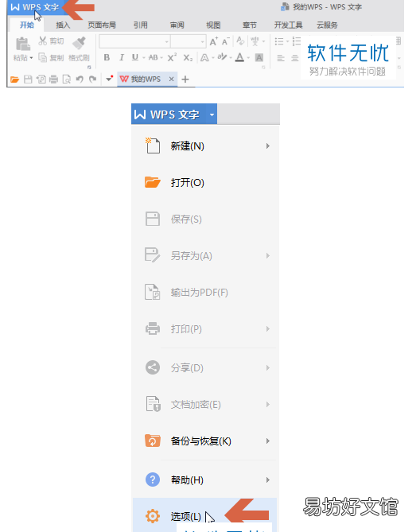Image resolution: width=420 pixels, height=532 pixels.
Task: Open the font name combo box
Action: [x=134, y=41]
